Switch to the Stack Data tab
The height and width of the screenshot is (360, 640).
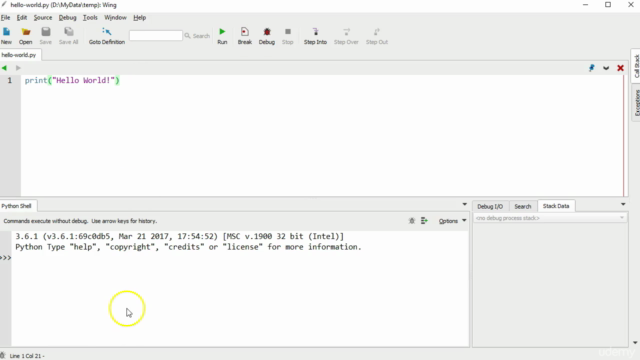point(556,206)
